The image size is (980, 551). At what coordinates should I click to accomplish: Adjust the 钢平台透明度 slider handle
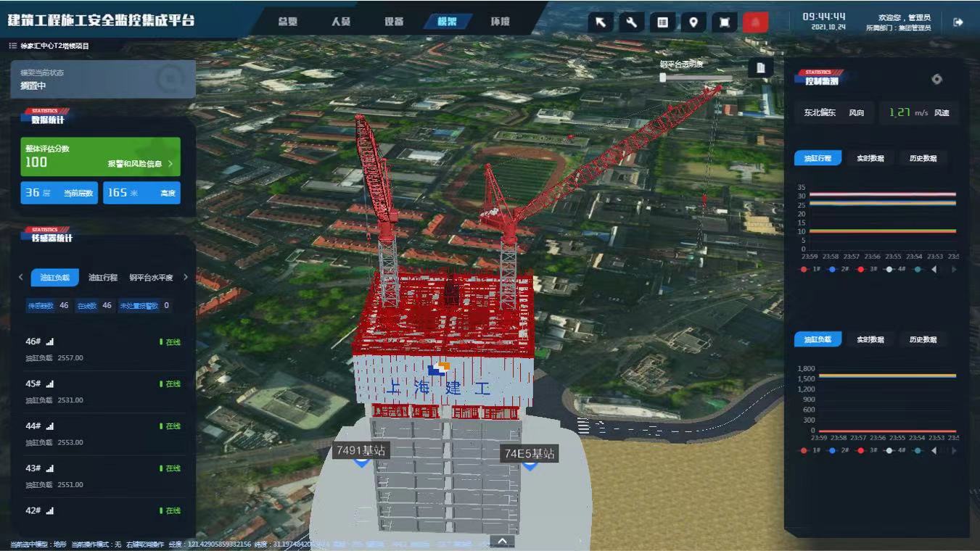[662, 78]
